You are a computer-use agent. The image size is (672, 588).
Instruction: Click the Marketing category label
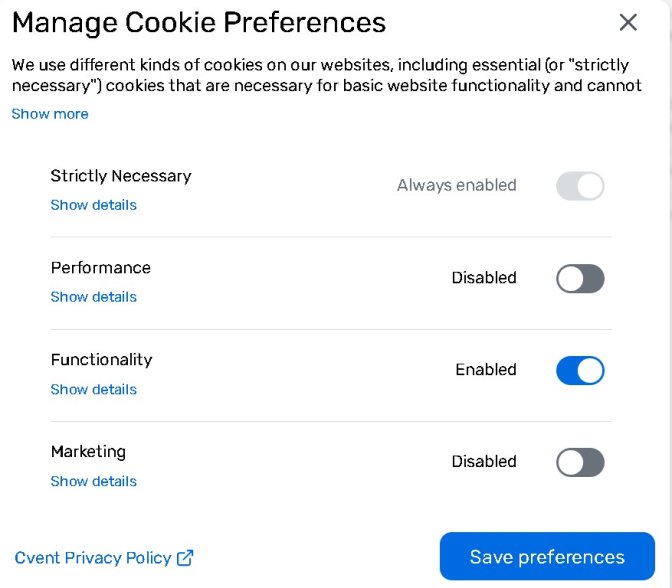(88, 452)
